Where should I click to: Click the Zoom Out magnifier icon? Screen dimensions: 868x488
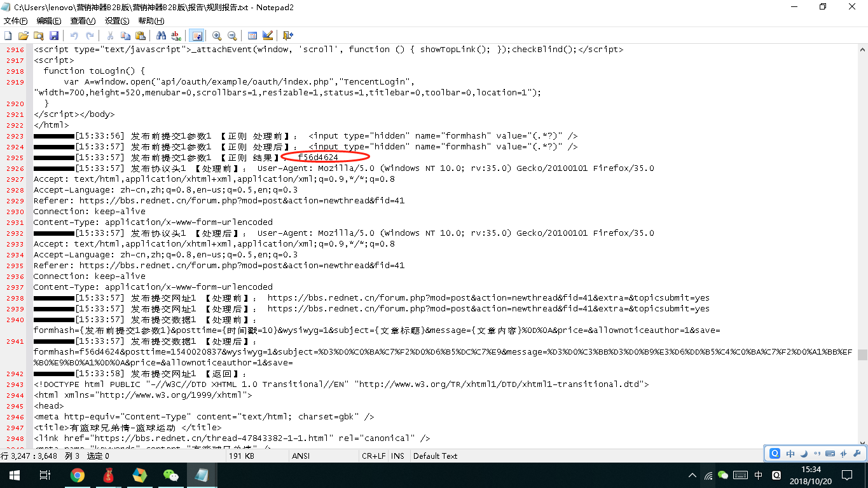232,36
